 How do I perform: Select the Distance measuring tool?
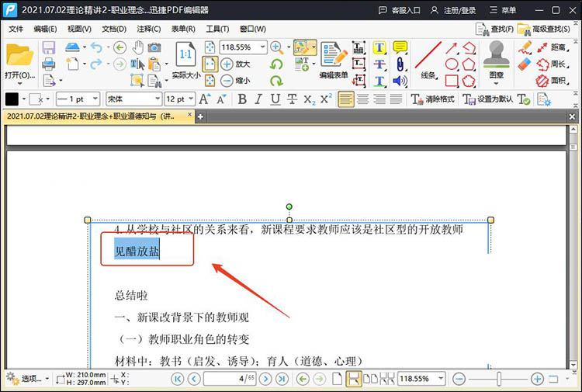[552, 47]
